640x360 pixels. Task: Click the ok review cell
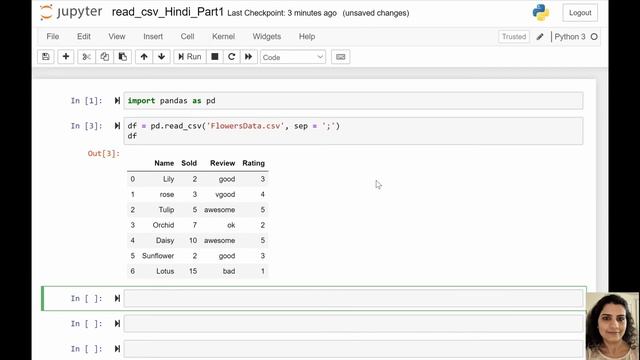231,225
